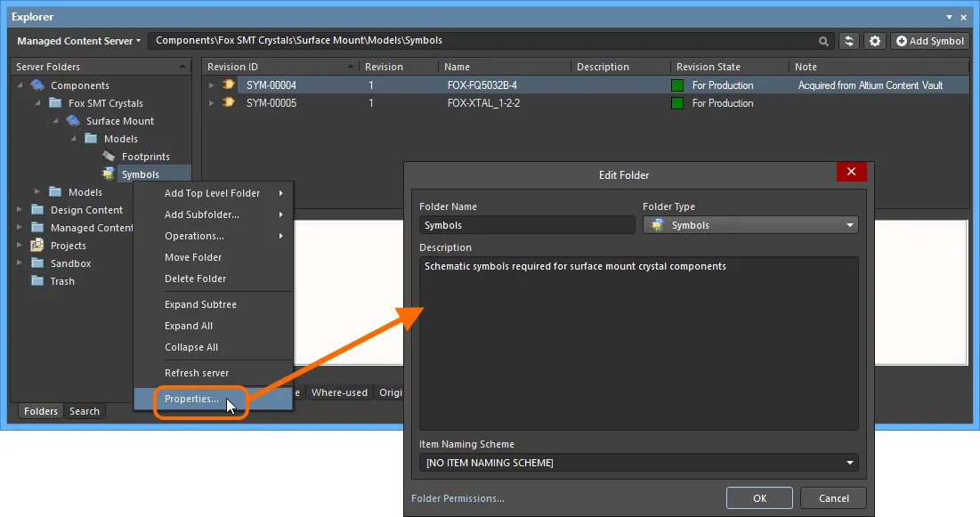The image size is (980, 517).
Task: Click the Surface Mount folder icon
Action: [73, 121]
